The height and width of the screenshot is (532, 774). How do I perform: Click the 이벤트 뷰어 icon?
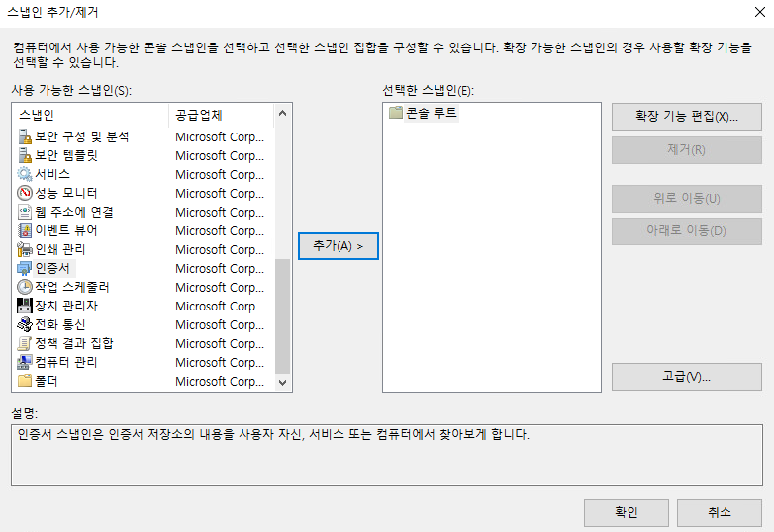(x=25, y=230)
